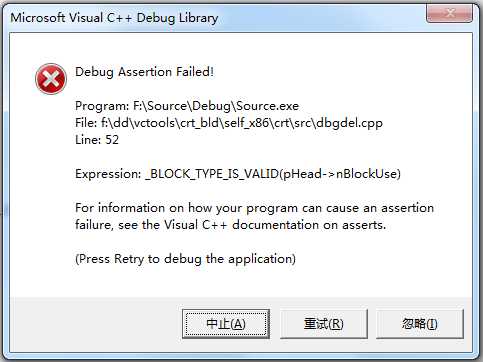483x362 pixels.
Task: Click the Microsoft Visual C++ Debug Library title
Action: point(114,18)
